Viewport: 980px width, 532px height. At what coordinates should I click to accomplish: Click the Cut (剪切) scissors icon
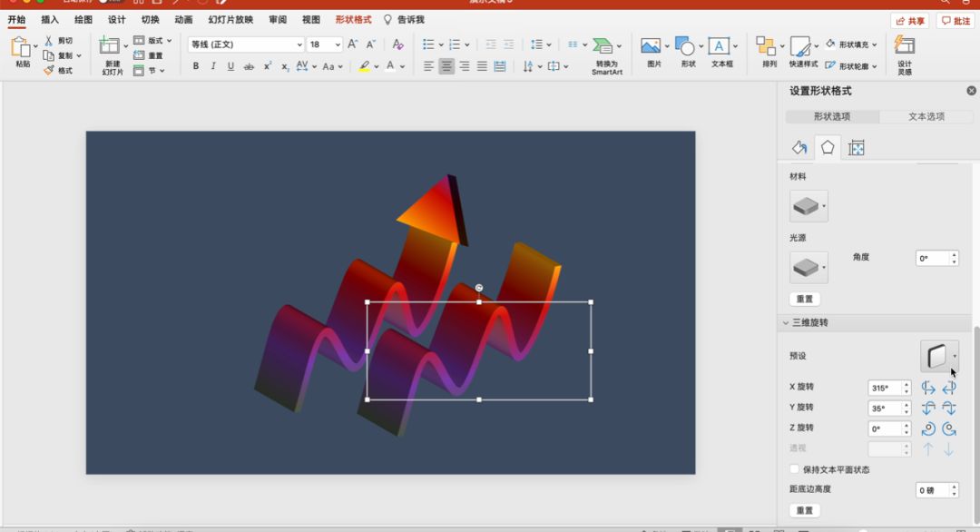(x=48, y=41)
